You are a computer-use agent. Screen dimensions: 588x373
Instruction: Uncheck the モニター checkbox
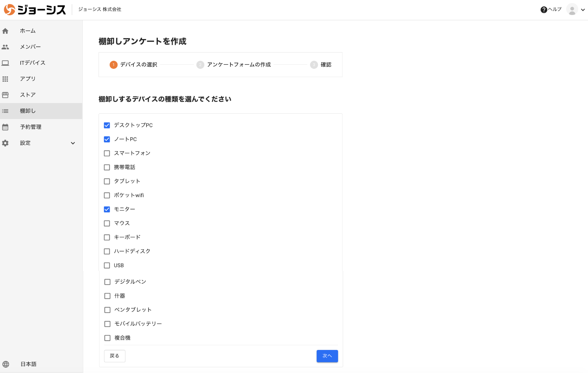[107, 209]
